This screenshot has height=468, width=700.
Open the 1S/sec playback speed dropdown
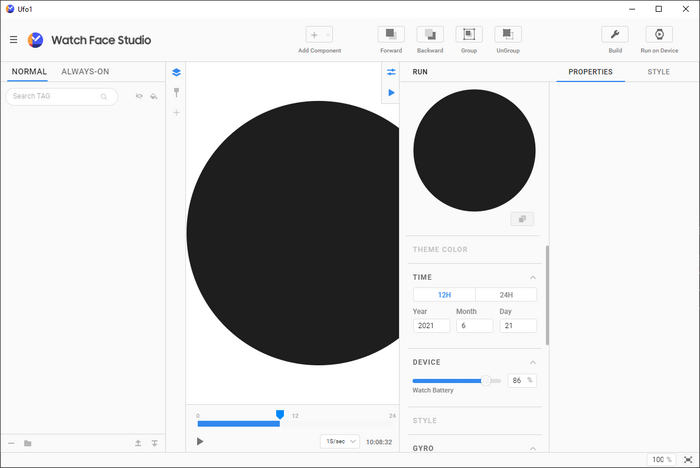[340, 441]
